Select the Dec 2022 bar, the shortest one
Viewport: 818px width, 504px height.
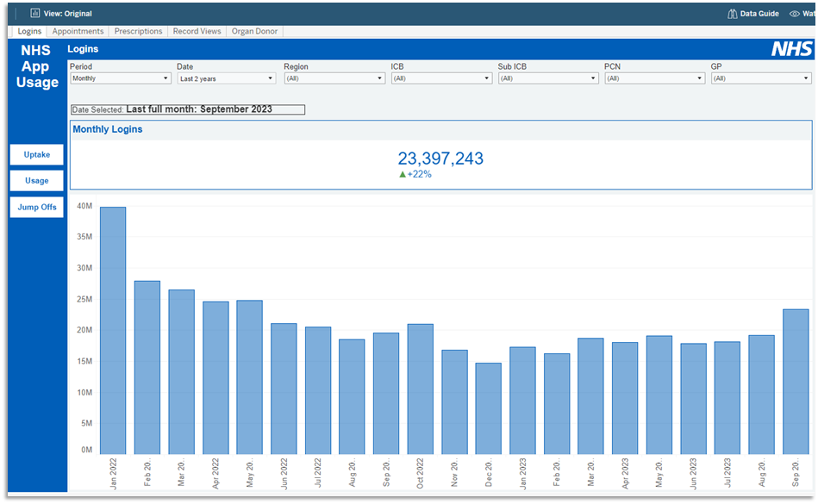[488, 408]
